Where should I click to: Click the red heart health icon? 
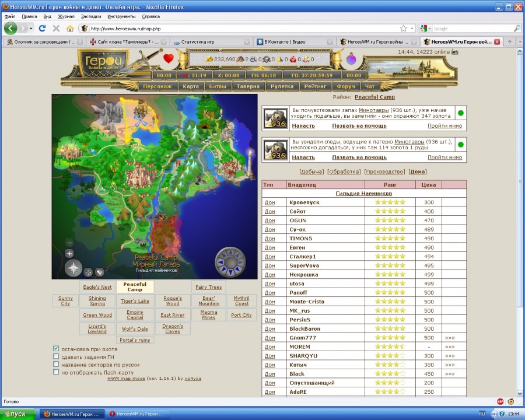pyautogui.click(x=168, y=58)
